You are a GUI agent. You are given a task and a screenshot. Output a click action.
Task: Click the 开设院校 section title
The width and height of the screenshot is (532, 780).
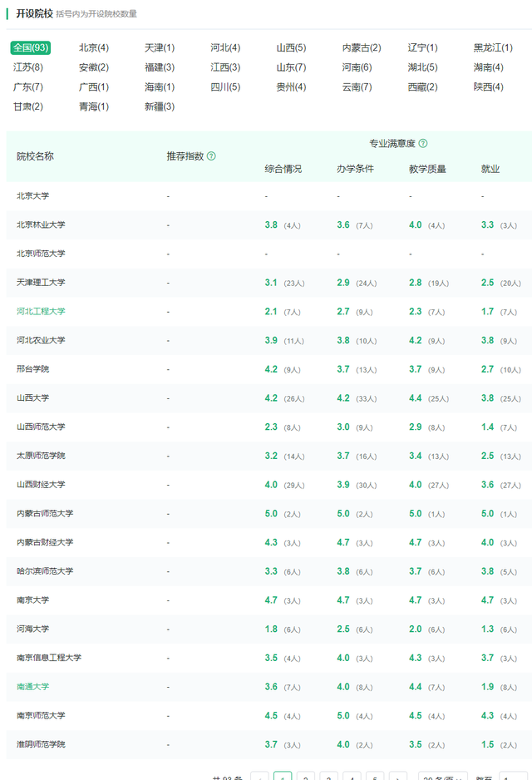tap(34, 13)
